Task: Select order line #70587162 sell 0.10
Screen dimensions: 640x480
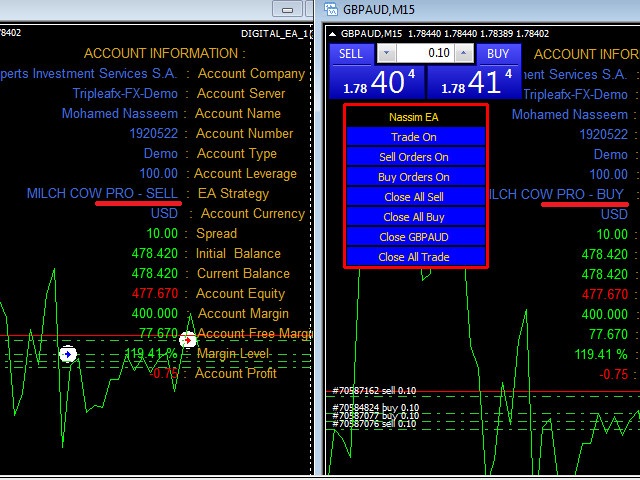Action: click(374, 390)
